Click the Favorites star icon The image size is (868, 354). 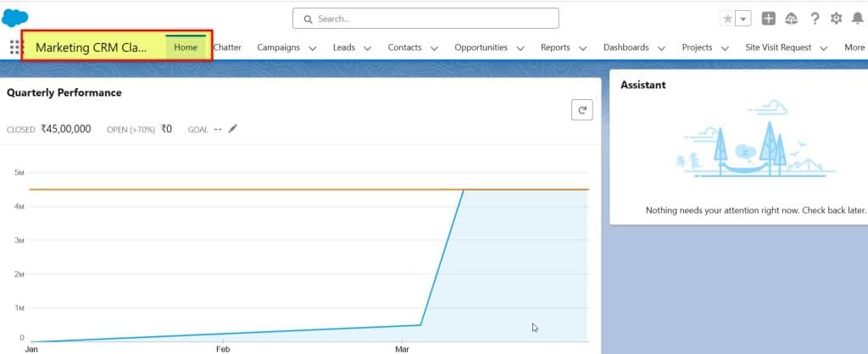pos(728,19)
